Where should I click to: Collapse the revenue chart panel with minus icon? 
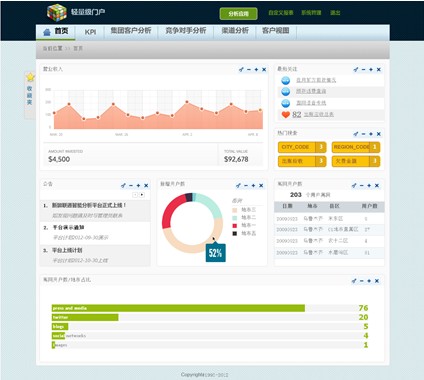[249, 69]
